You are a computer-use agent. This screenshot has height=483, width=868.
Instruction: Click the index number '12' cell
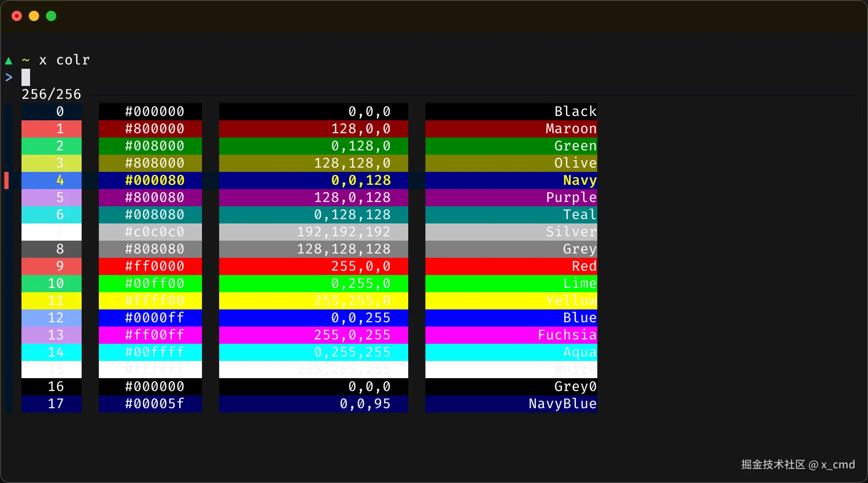point(52,318)
